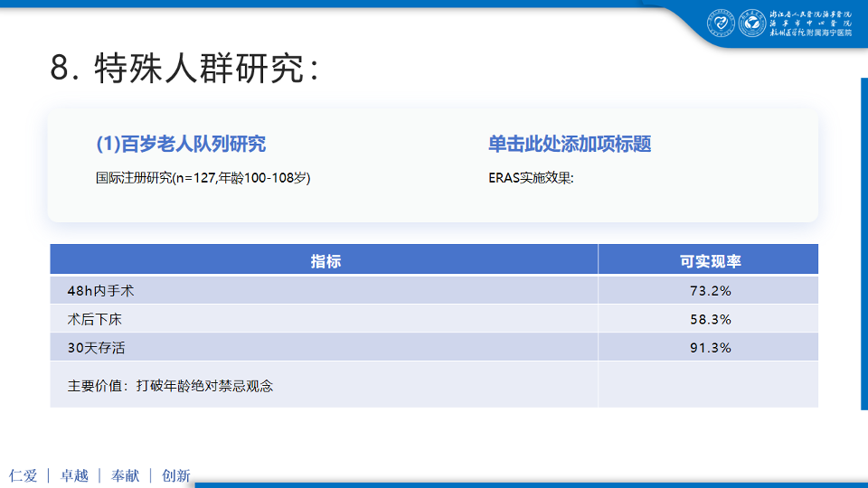Click the 创新 motto word in footer

[x=175, y=475]
